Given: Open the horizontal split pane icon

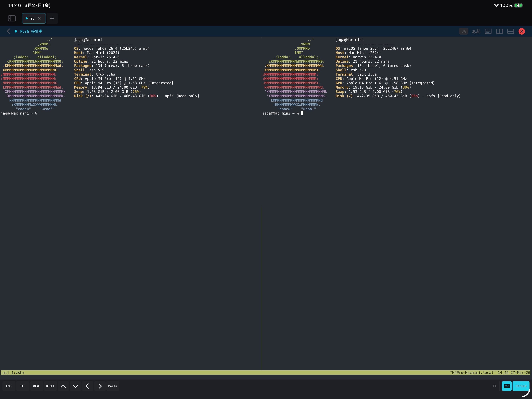Looking at the screenshot, I should pyautogui.click(x=511, y=31).
